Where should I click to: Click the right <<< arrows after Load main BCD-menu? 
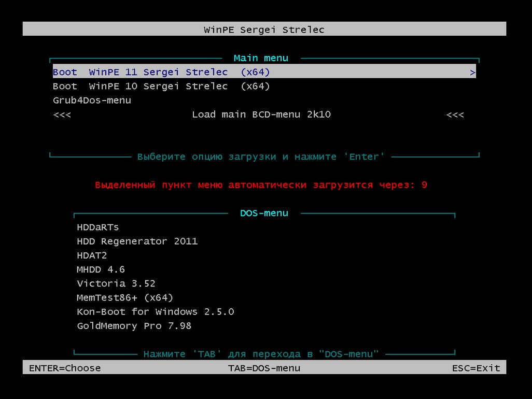pyautogui.click(x=455, y=115)
